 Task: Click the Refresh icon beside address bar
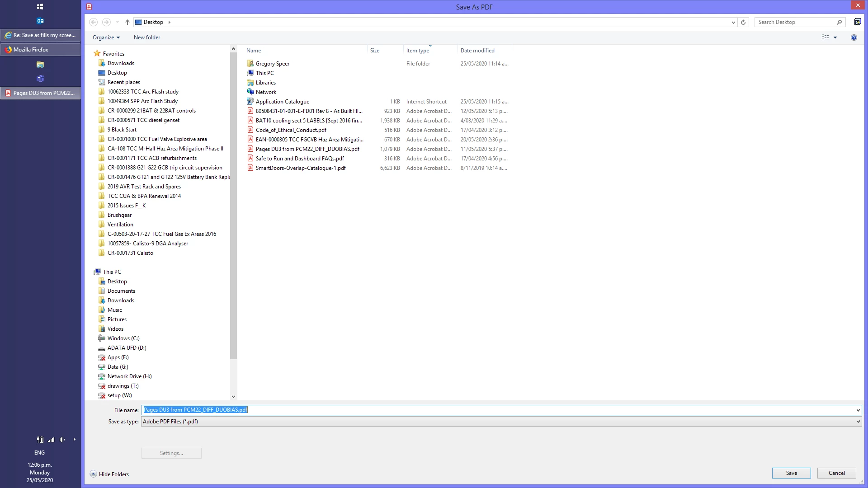pos(743,22)
